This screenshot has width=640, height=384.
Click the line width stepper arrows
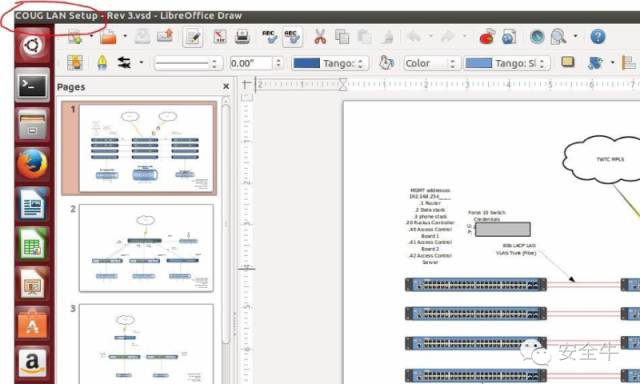pyautogui.click(x=278, y=63)
